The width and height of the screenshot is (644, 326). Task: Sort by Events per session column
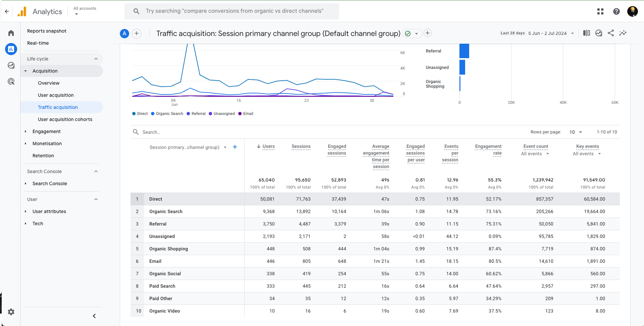point(450,153)
